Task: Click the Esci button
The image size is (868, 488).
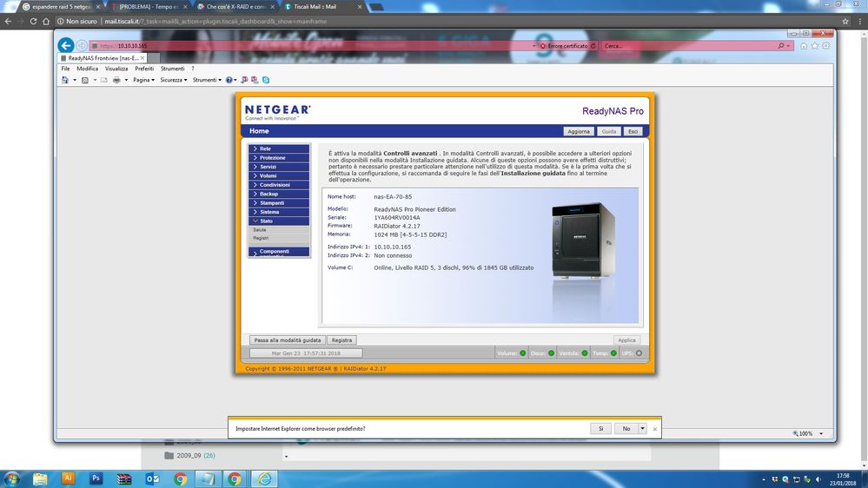Action: [x=633, y=132]
